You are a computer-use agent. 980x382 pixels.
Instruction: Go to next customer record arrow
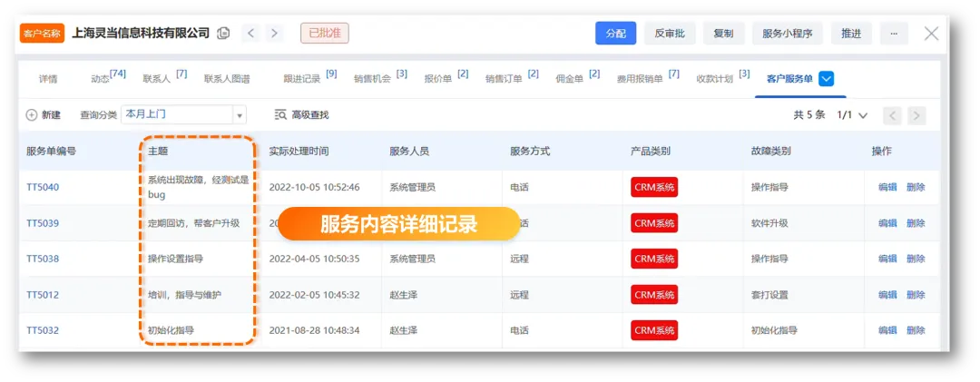coord(274,34)
